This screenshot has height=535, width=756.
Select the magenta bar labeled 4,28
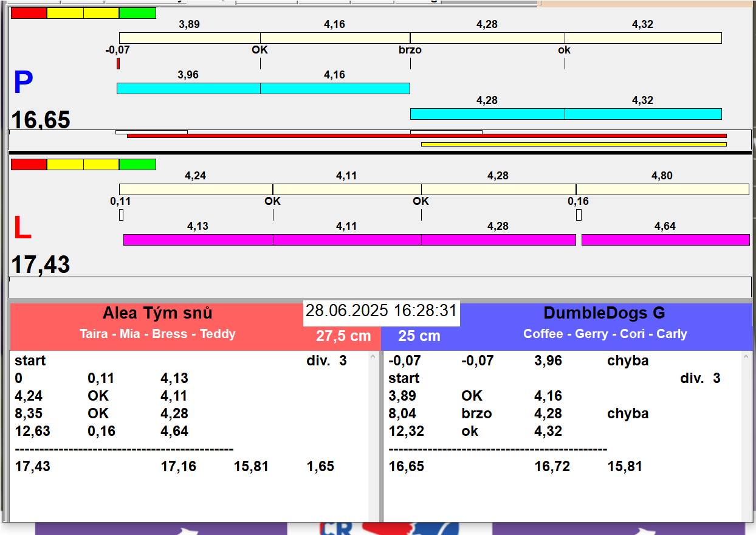[498, 240]
